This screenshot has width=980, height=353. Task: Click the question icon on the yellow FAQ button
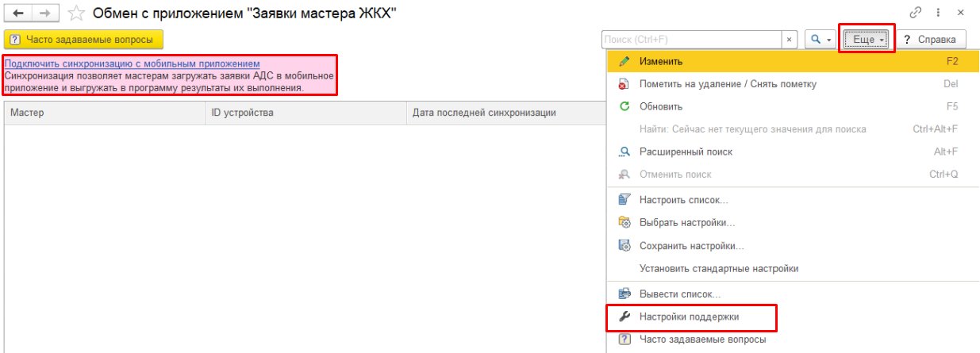[15, 39]
